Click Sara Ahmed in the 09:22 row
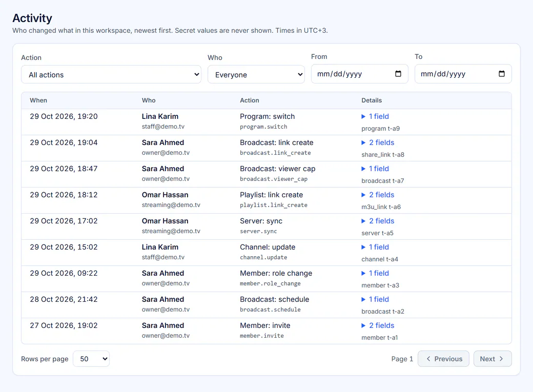Image resolution: width=533 pixels, height=392 pixels. 163,273
